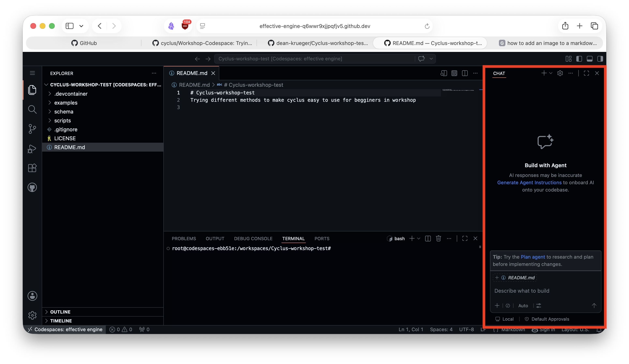This screenshot has width=629, height=364.
Task: Create a new terminal with plus icon
Action: click(x=412, y=238)
